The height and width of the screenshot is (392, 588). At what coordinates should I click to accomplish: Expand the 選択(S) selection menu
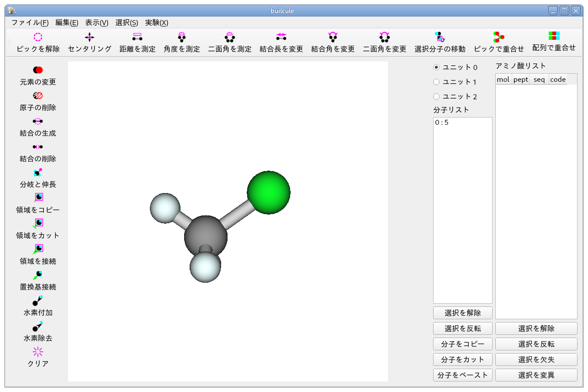pos(127,22)
